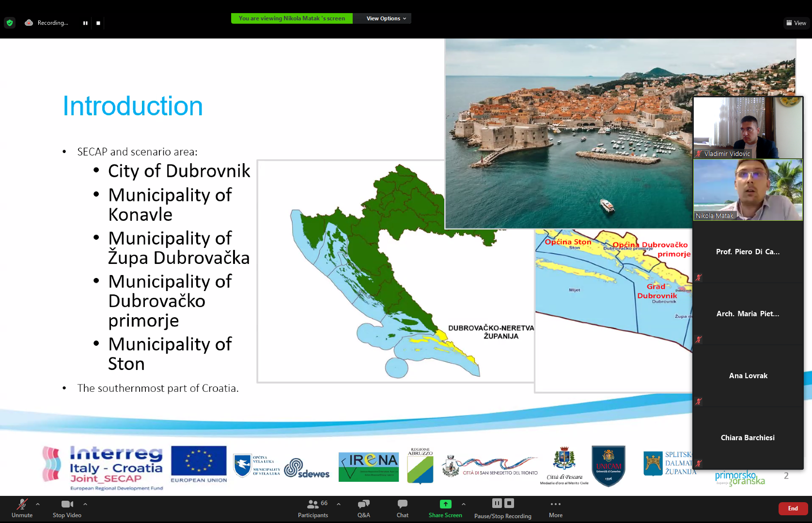
Task: Open the View Options dropdown
Action: point(386,18)
